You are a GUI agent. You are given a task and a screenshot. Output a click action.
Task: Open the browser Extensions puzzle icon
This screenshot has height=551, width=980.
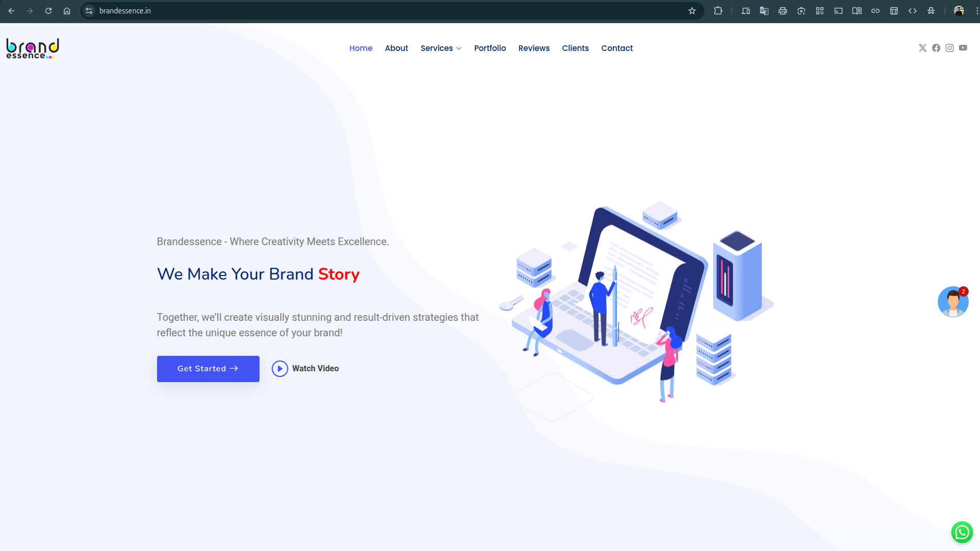click(x=718, y=11)
